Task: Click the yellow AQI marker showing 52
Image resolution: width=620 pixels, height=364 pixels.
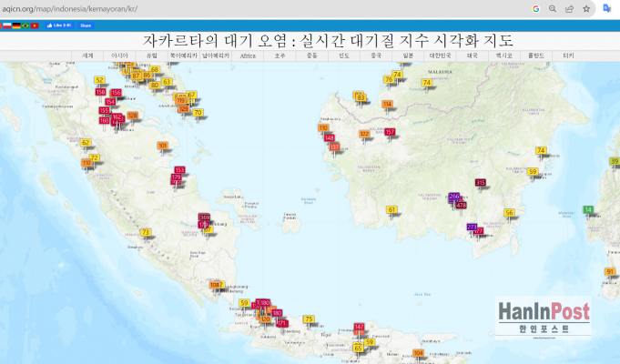Action: (x=99, y=80)
